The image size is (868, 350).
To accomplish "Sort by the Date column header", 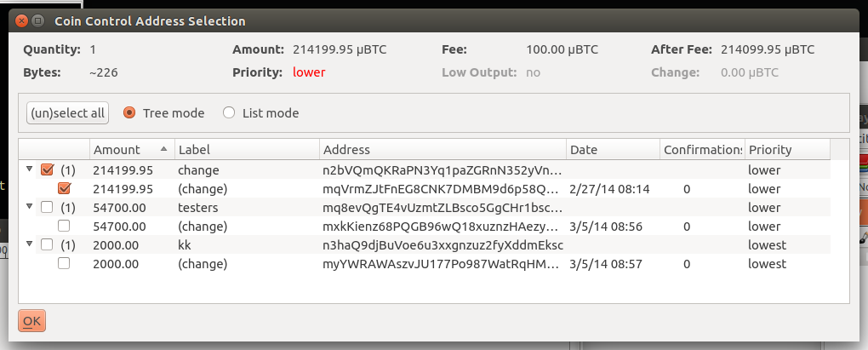I will (x=613, y=150).
